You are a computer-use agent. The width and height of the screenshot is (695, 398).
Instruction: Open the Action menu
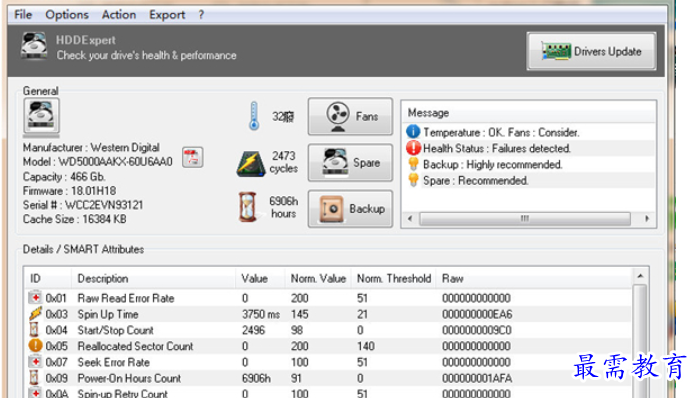pyautogui.click(x=119, y=15)
